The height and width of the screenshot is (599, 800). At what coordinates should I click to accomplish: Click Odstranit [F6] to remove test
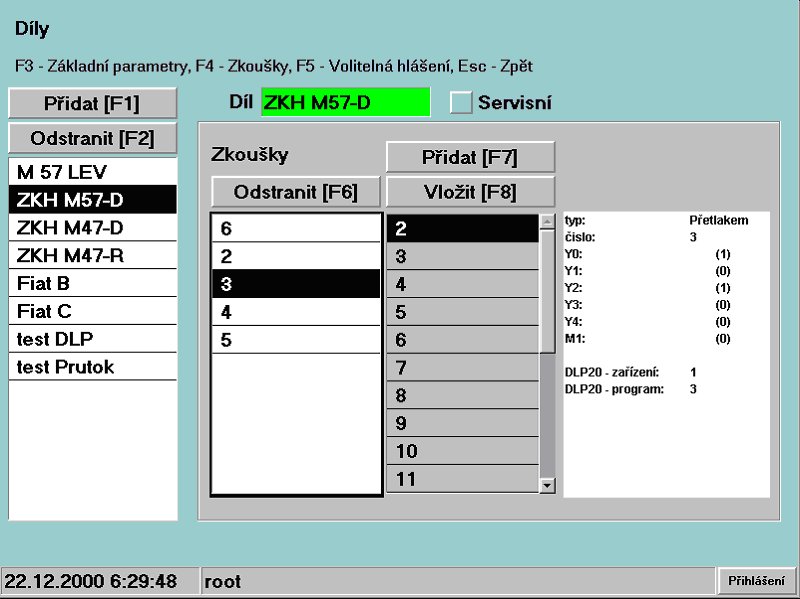click(x=296, y=191)
